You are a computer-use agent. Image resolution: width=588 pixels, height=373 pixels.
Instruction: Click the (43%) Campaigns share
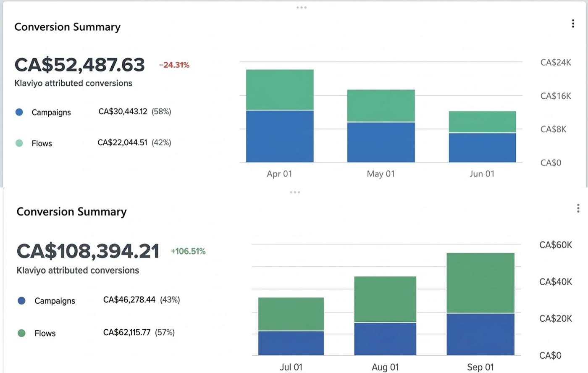[170, 300]
